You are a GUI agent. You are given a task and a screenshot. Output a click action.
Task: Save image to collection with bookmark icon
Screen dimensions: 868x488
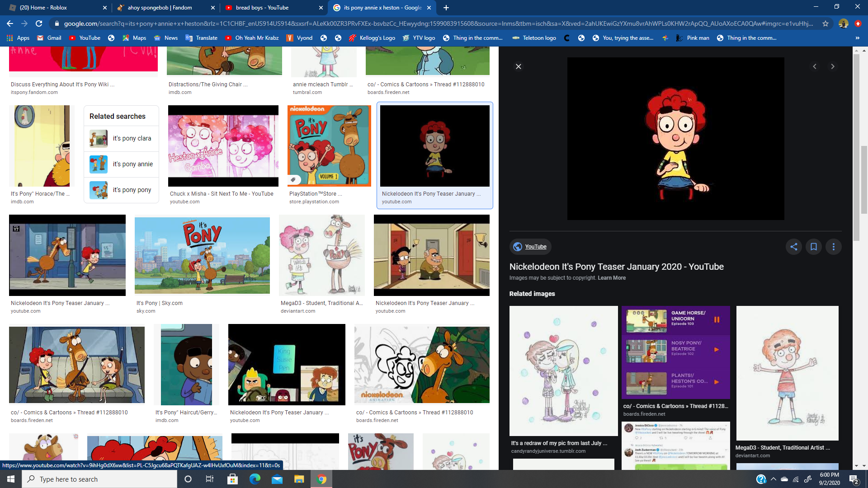(813, 247)
